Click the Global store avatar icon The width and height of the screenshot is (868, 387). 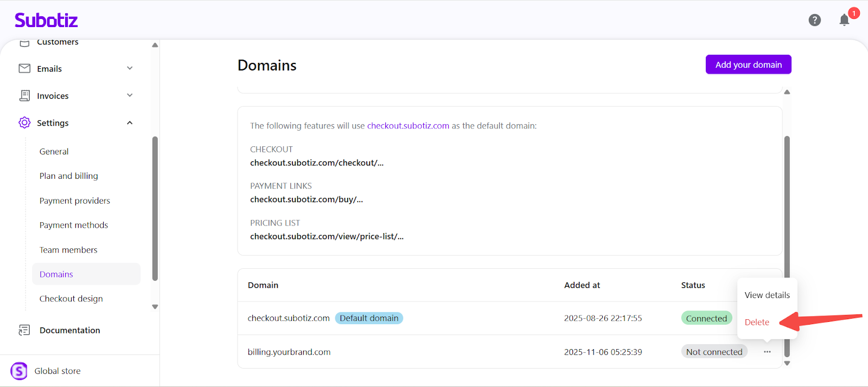(19, 371)
